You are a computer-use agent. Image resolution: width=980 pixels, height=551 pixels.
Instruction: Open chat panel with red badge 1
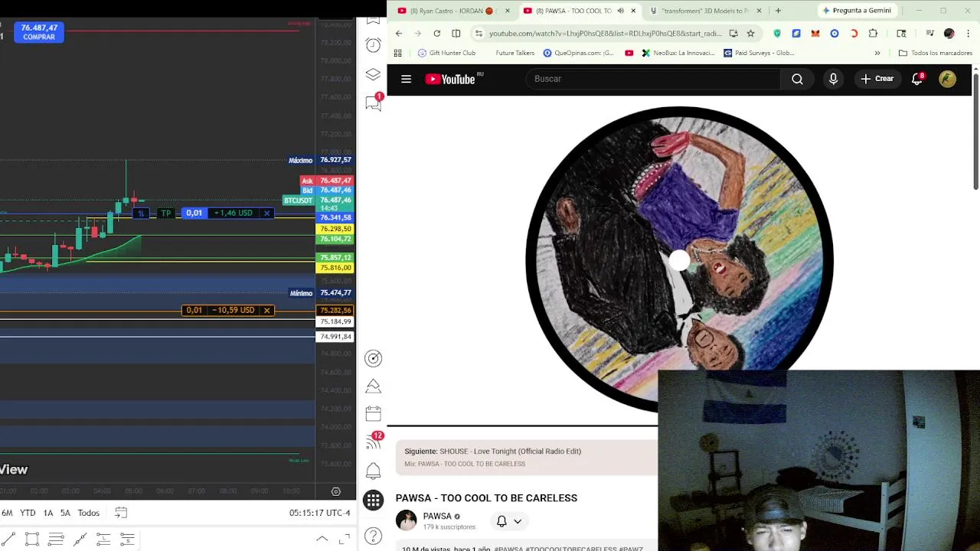pos(374,103)
